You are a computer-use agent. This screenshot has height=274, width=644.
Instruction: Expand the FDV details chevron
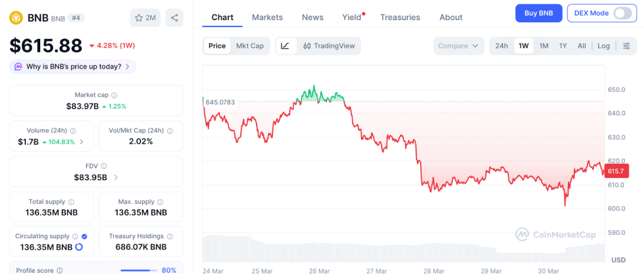pos(116,178)
